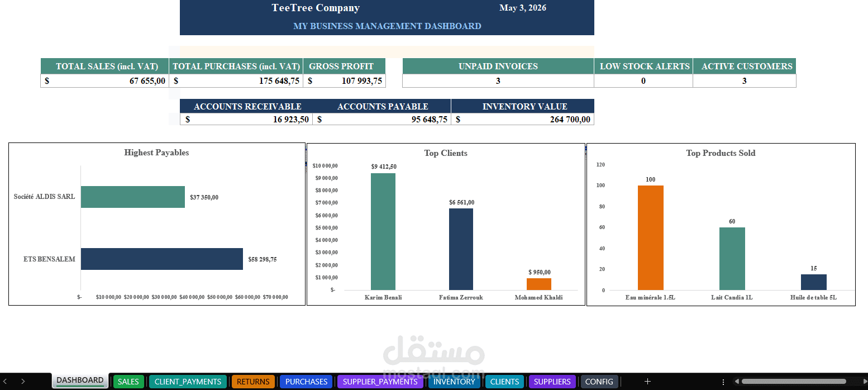Switch to the SALES sheet tab
The height and width of the screenshot is (390, 868).
tap(128, 382)
